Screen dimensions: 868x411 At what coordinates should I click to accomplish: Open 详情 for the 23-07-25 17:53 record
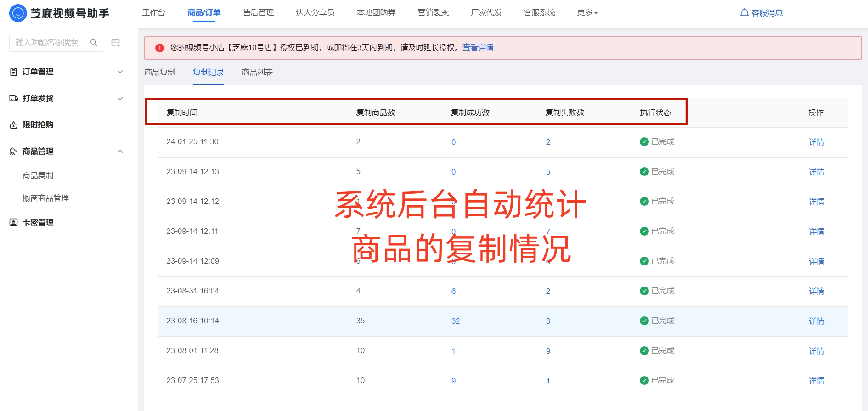816,381
